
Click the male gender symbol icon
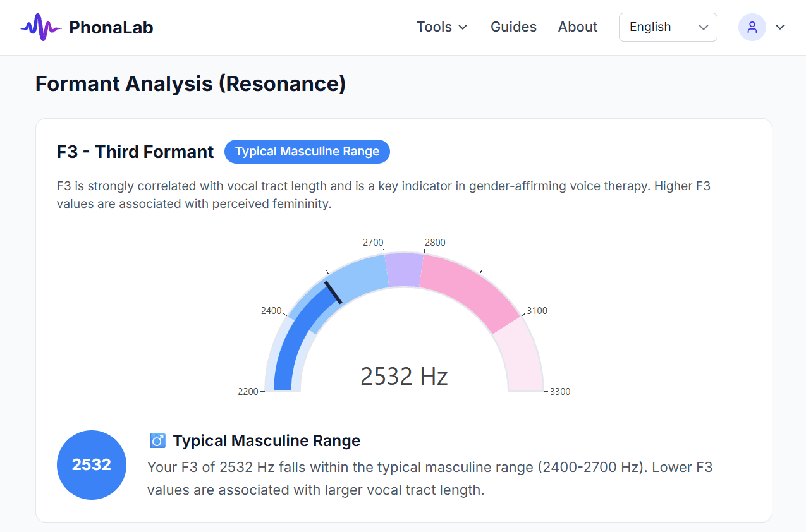(x=157, y=440)
